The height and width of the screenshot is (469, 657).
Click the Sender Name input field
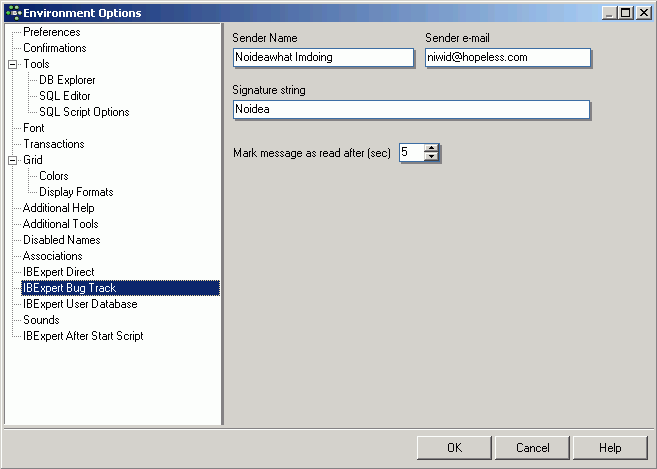tap(322, 58)
